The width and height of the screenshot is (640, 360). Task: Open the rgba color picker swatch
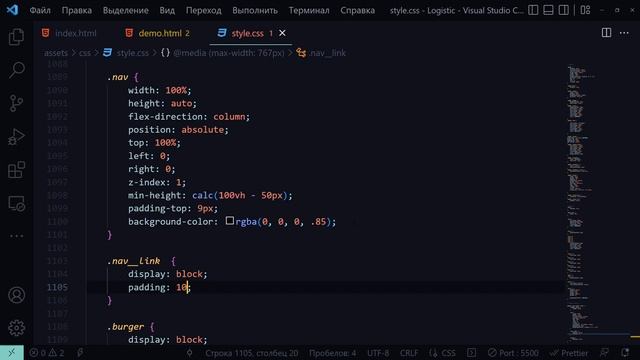(x=230, y=221)
